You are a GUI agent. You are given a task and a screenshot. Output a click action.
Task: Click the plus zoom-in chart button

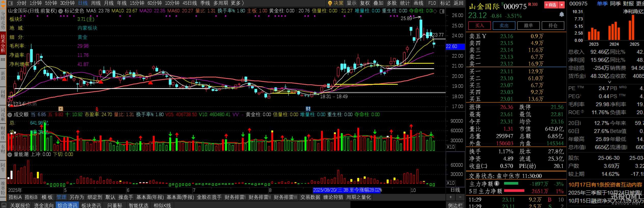(451, 197)
